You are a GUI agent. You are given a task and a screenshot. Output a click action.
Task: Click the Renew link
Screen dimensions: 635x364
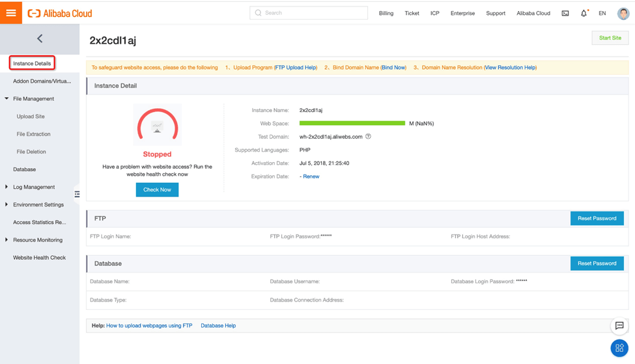(x=311, y=176)
